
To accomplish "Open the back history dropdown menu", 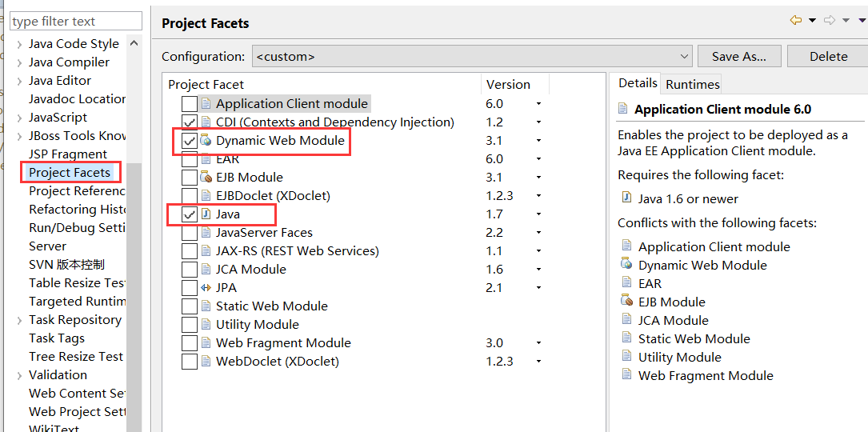I will (812, 21).
